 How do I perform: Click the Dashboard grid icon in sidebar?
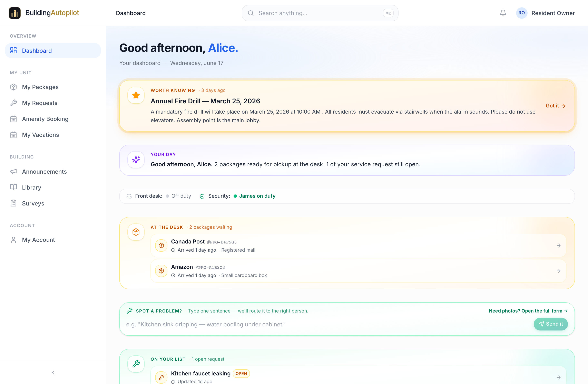13,50
